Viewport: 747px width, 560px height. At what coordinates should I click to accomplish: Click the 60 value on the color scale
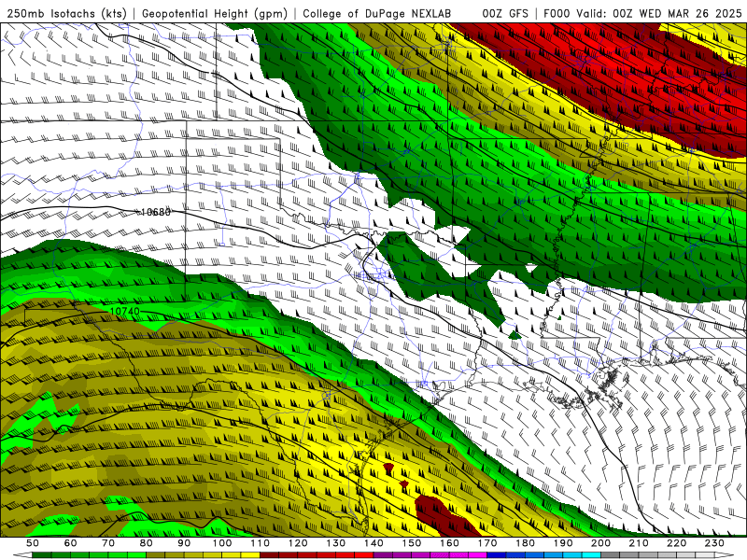coord(71,543)
